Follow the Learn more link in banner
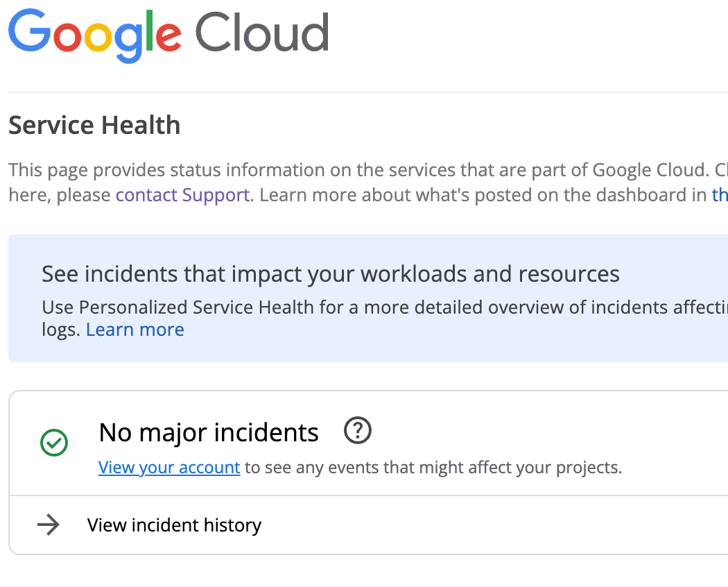Image resolution: width=728 pixels, height=587 pixels. tap(135, 330)
